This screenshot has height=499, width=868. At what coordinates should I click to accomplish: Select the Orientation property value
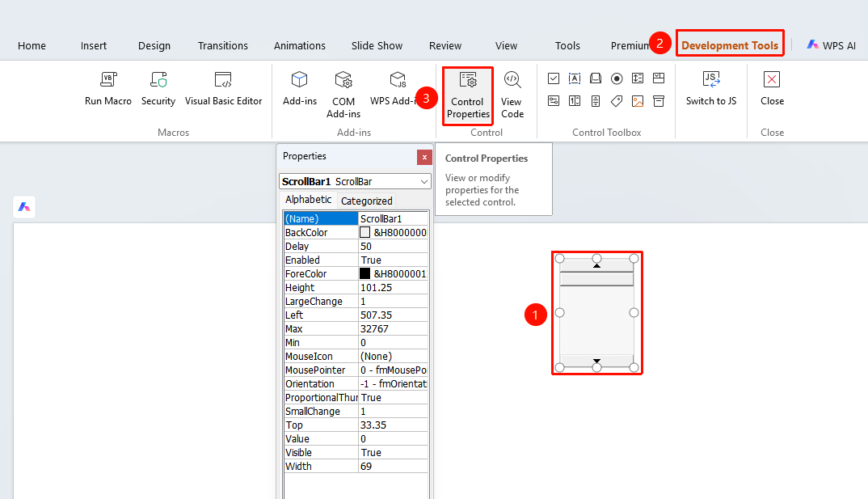click(393, 384)
